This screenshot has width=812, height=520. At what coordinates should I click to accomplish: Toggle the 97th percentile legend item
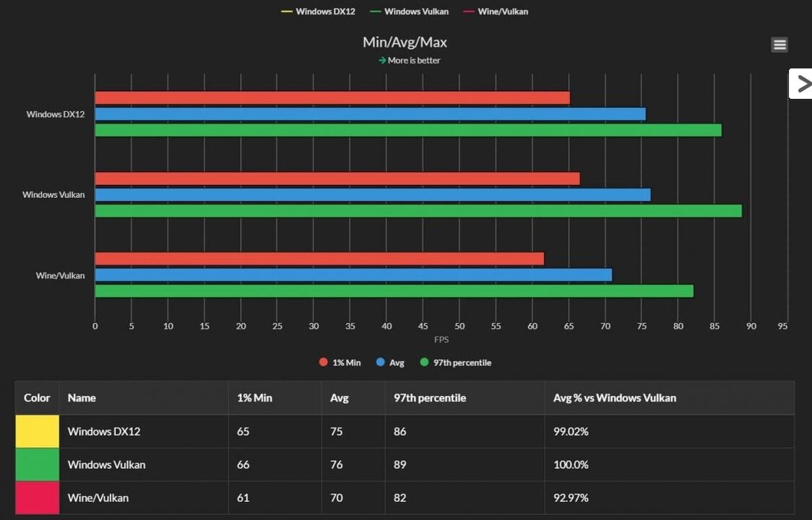coord(455,363)
